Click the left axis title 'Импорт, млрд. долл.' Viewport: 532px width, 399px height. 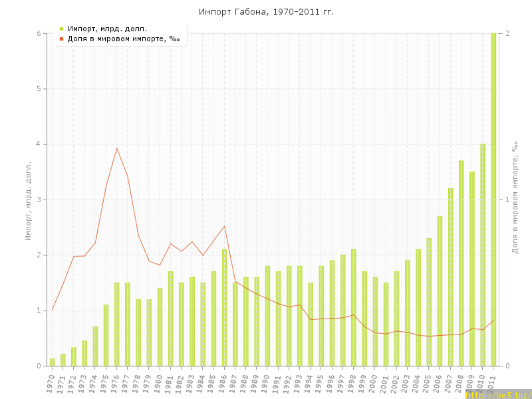point(28,199)
